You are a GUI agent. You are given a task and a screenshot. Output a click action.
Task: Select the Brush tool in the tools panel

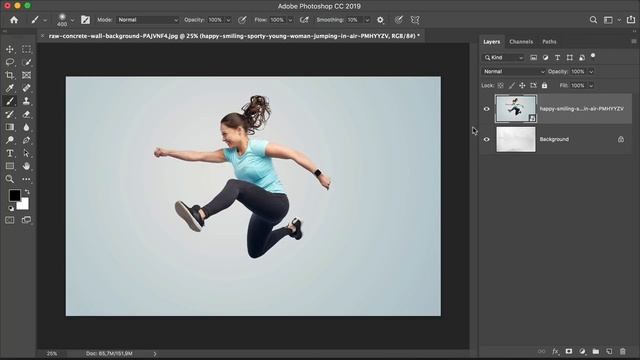(10, 101)
